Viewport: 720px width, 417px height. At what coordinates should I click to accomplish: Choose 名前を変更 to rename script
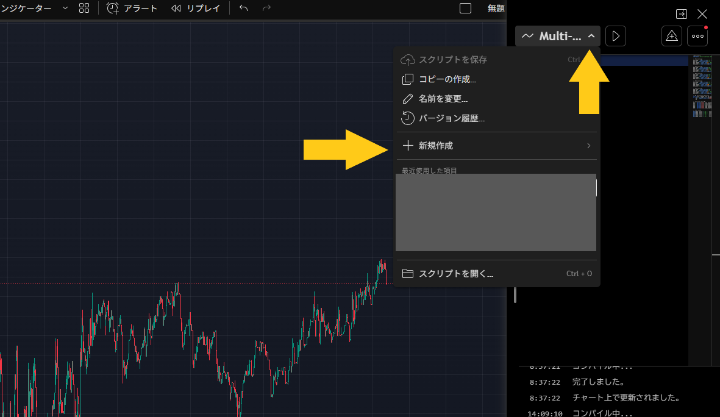(x=442, y=99)
